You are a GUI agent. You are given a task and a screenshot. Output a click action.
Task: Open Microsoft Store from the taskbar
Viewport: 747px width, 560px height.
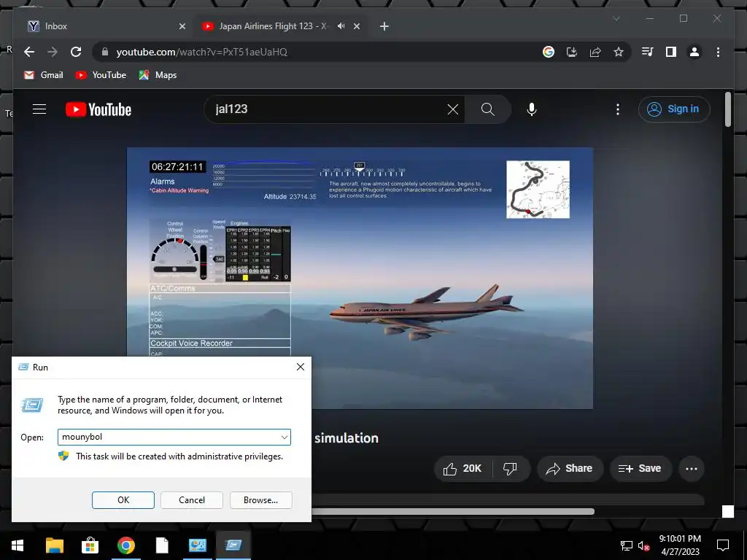pyautogui.click(x=90, y=545)
